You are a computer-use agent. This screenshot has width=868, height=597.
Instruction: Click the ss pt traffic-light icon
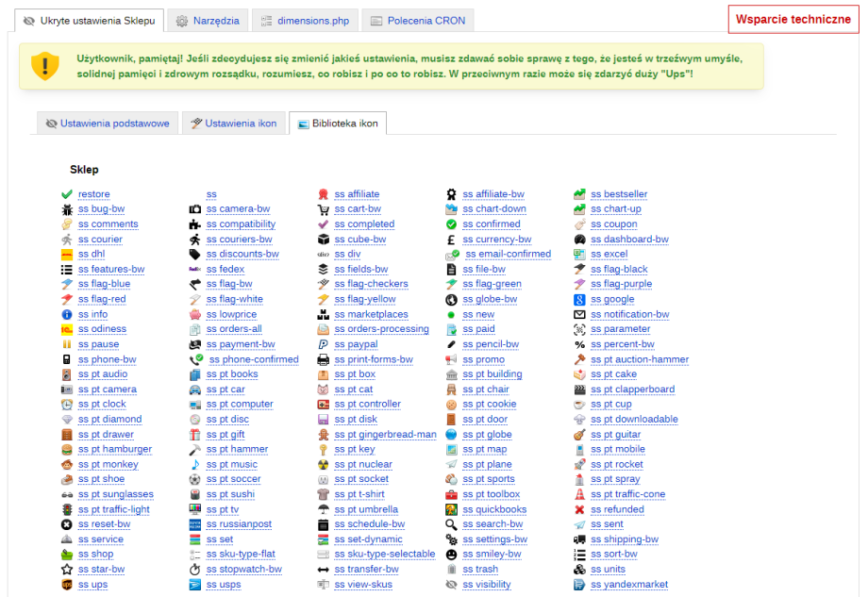67,509
